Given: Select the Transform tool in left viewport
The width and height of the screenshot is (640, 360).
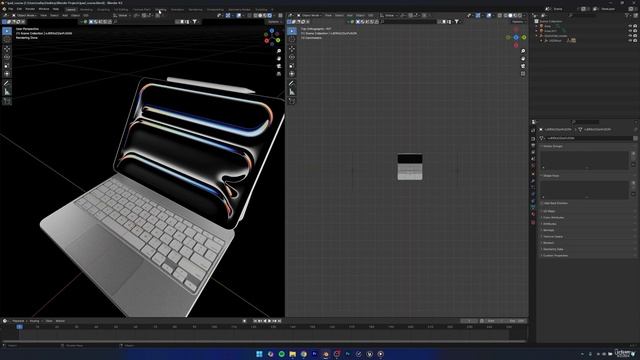Looking at the screenshot, I should pos(7,74).
